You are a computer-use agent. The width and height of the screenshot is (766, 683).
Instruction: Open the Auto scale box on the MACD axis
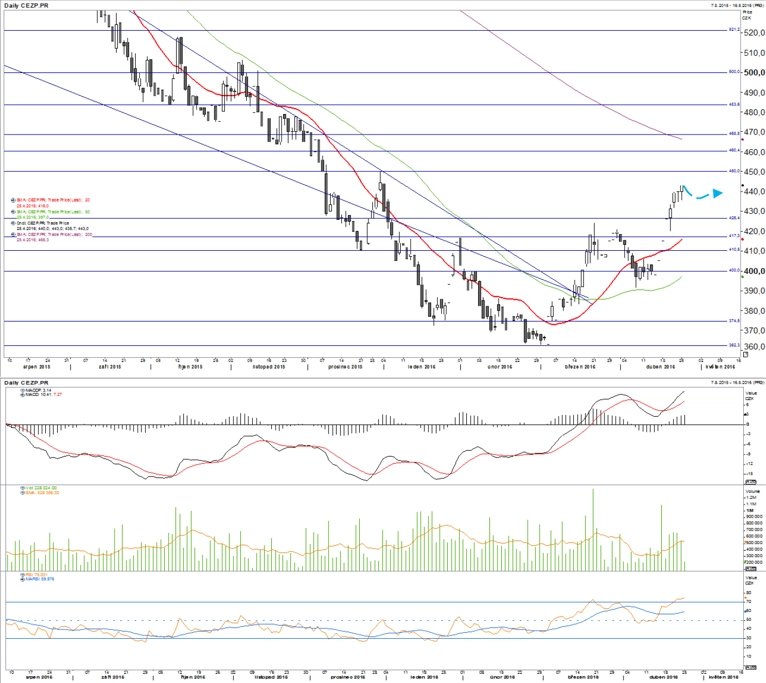(x=752, y=482)
